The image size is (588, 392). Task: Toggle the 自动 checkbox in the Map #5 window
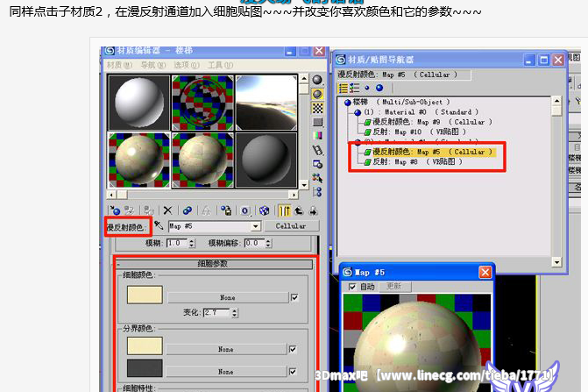pos(352,287)
